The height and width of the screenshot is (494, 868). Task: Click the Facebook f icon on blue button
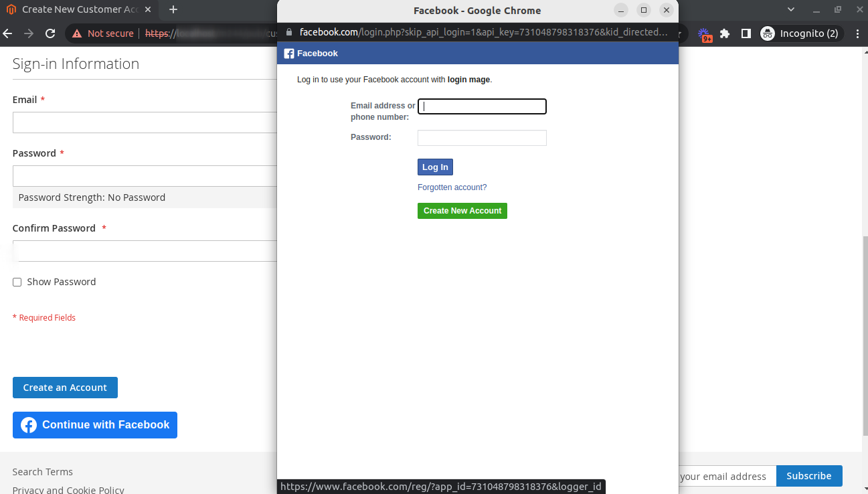(x=28, y=424)
